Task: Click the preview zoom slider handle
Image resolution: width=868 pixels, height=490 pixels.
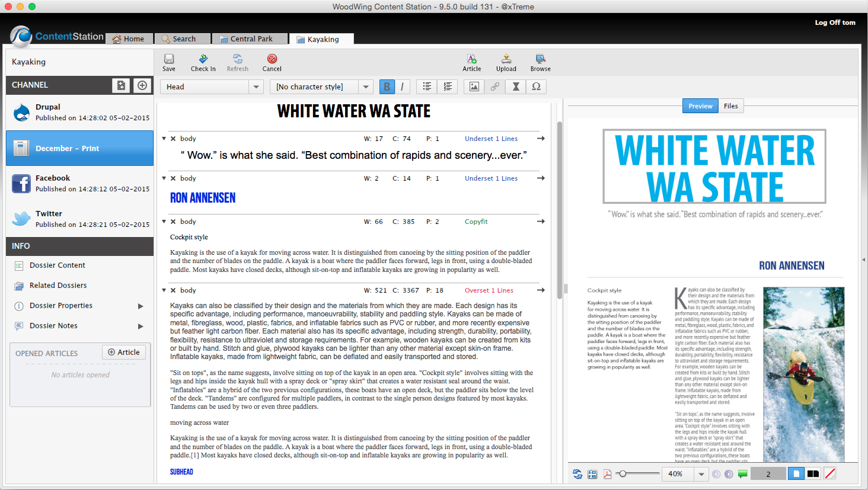Action: (x=623, y=473)
